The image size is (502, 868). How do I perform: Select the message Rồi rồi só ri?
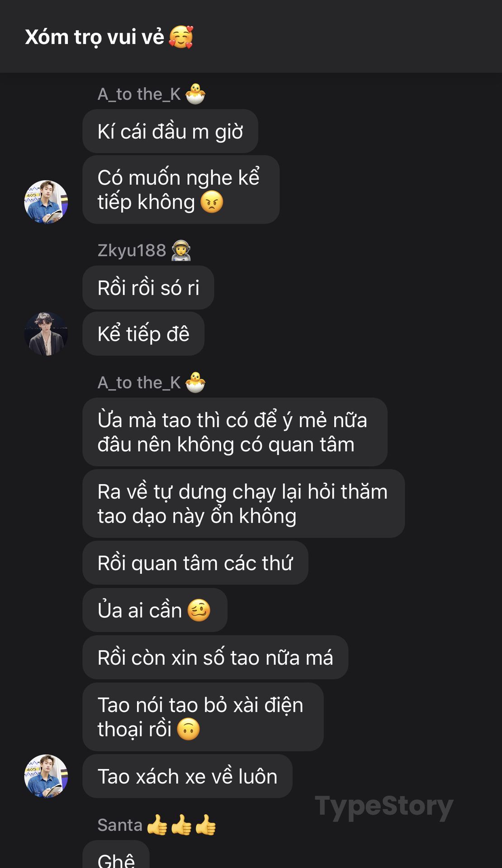pyautogui.click(x=148, y=288)
